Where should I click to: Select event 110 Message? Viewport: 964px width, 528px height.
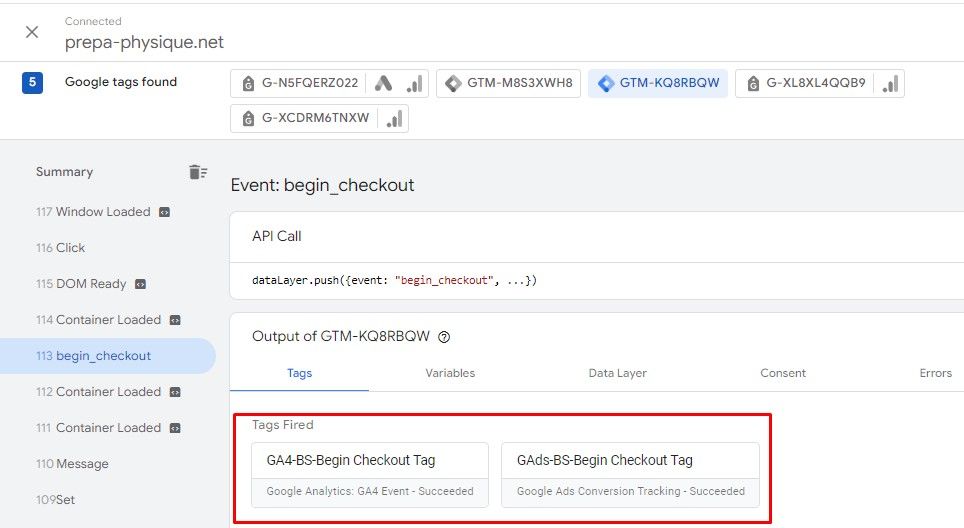(72, 463)
